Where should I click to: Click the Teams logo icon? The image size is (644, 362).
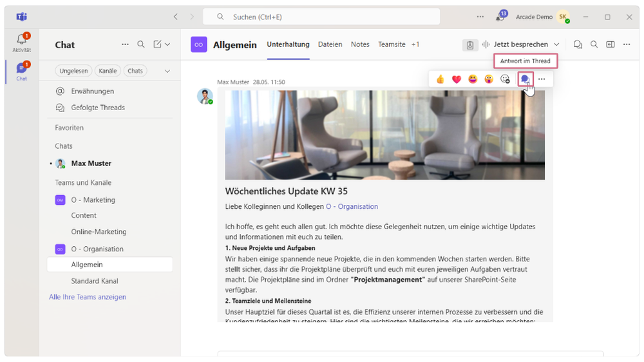[21, 17]
